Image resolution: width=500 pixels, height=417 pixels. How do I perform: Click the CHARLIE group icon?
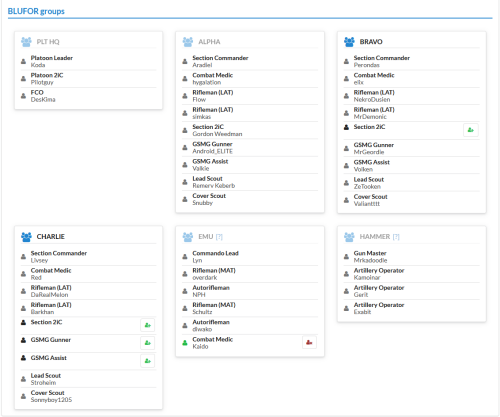pyautogui.click(x=26, y=237)
